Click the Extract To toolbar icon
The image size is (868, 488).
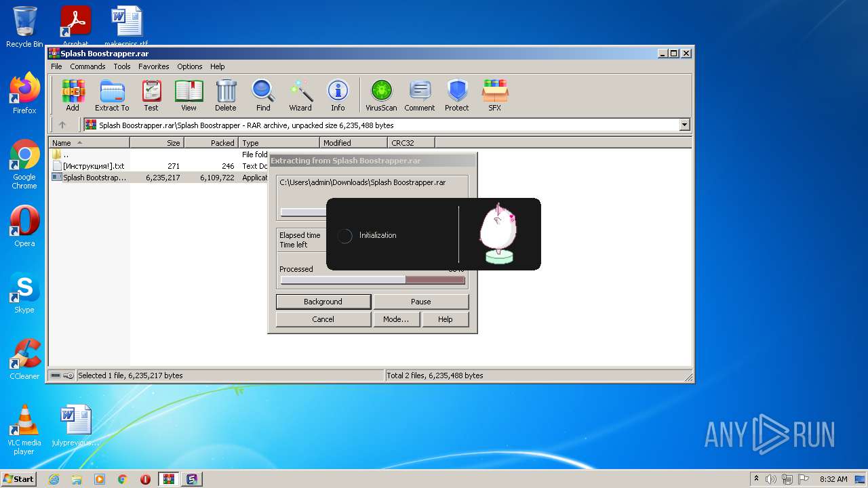[x=112, y=95]
